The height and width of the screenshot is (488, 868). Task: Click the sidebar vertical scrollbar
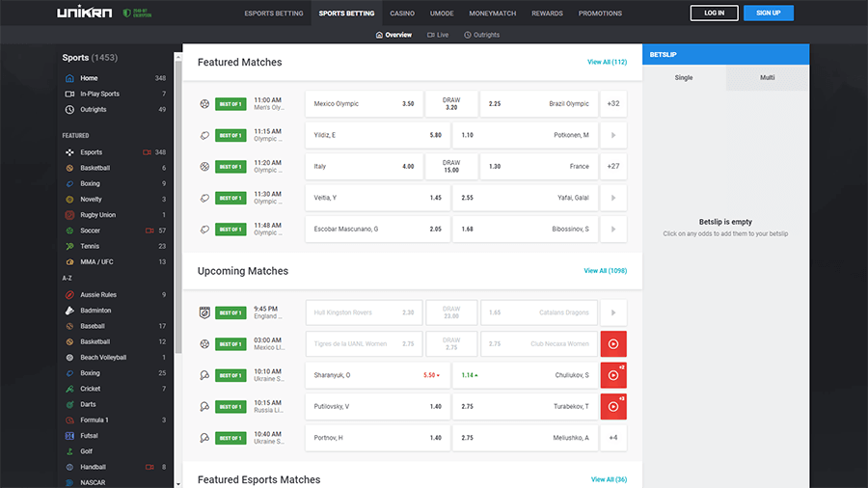click(x=177, y=193)
